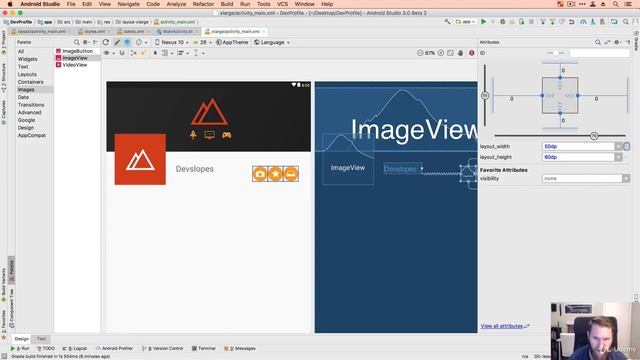Click the Debug app bug icon
Viewport: 640px width, 360px height.
pyautogui.click(x=503, y=22)
